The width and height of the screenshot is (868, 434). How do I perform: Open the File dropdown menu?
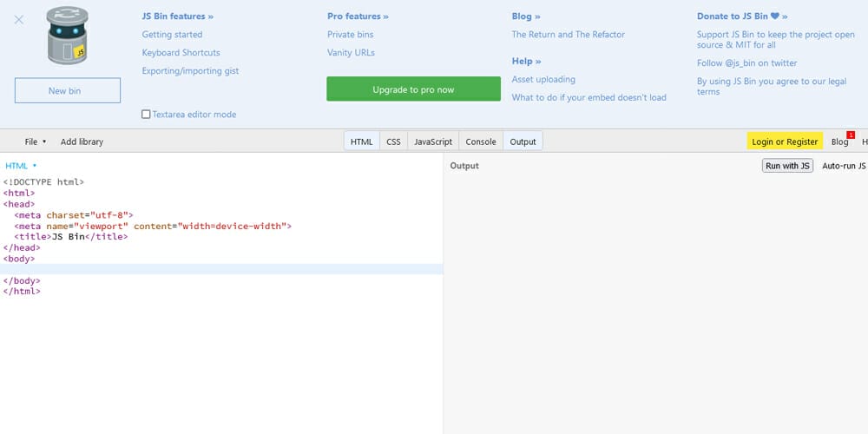pos(36,141)
